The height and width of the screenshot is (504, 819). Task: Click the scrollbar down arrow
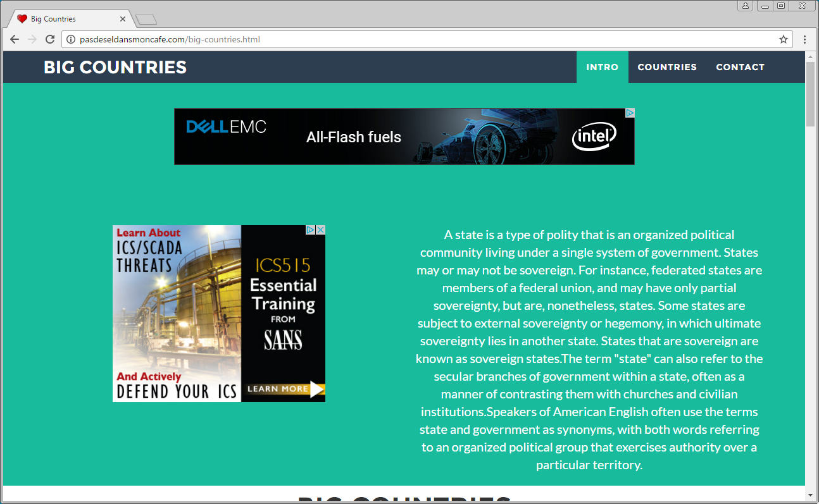click(x=810, y=494)
